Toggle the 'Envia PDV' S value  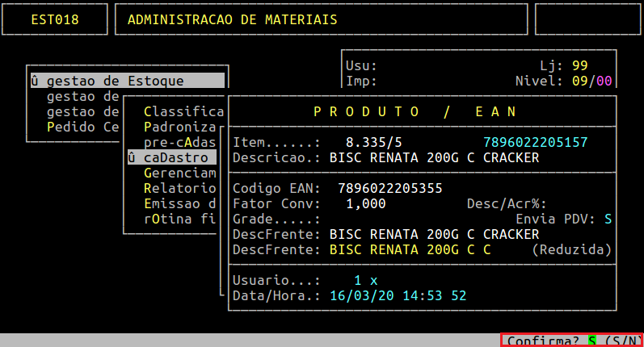(x=608, y=219)
